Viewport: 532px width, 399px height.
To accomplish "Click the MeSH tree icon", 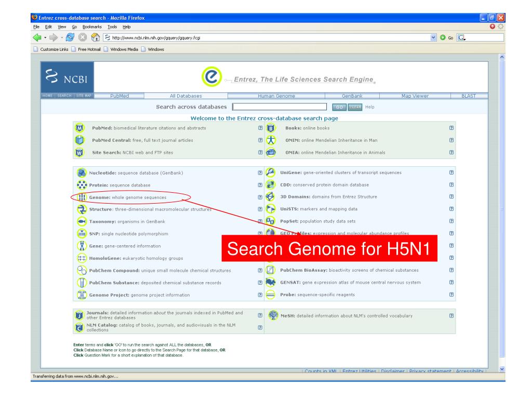I will pyautogui.click(x=273, y=315).
